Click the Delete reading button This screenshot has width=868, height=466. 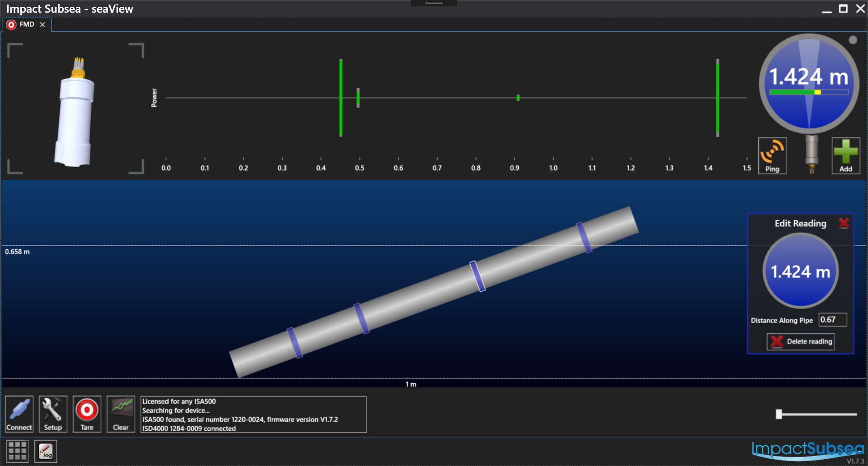[x=801, y=342]
